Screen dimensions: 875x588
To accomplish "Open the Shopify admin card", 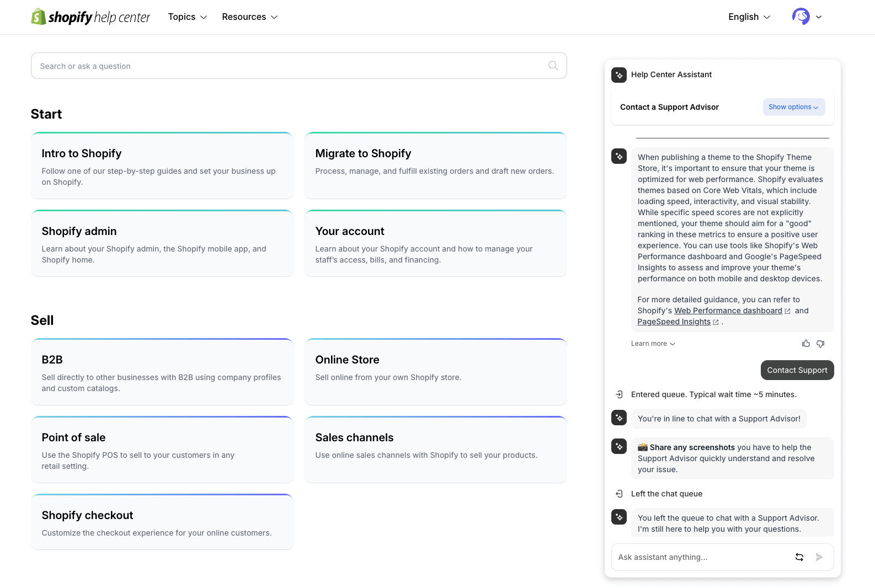I will click(162, 243).
